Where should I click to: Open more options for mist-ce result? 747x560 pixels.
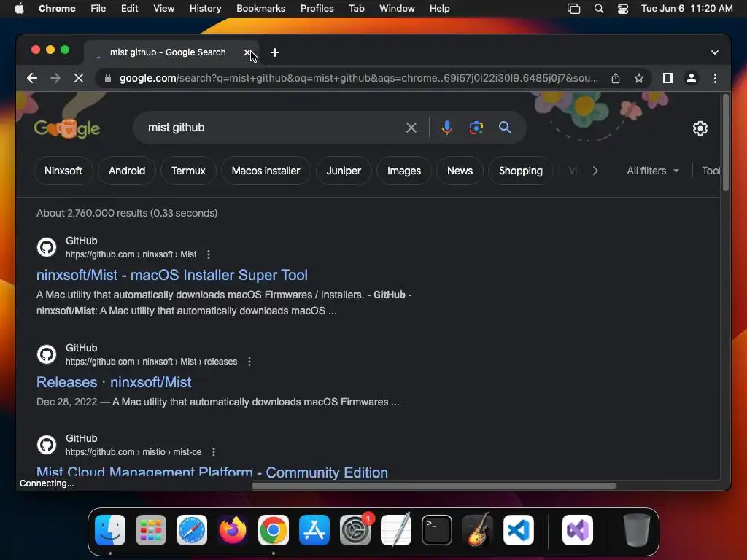point(214,452)
